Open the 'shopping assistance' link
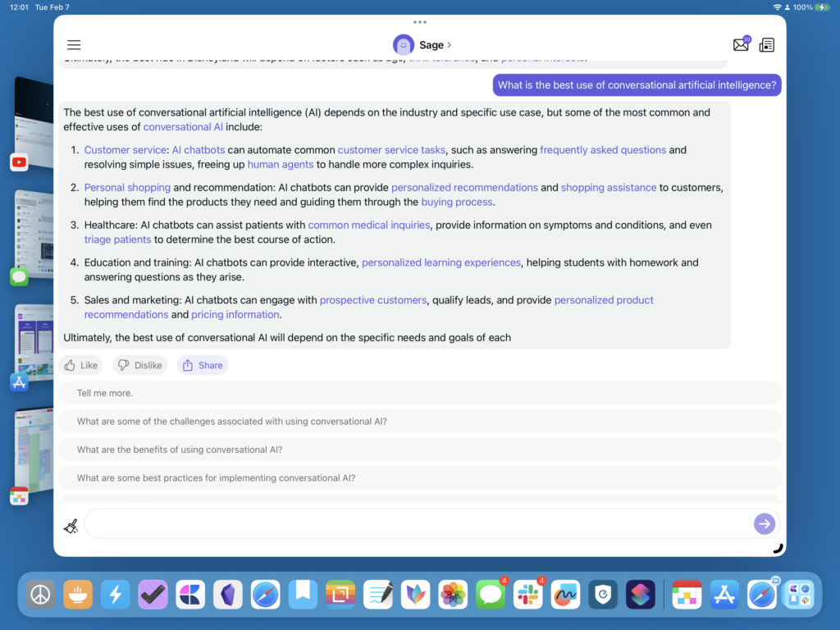Image resolution: width=840 pixels, height=630 pixels. [609, 188]
